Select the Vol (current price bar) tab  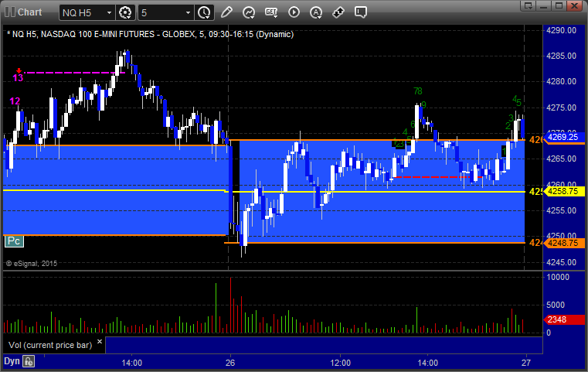(50, 345)
